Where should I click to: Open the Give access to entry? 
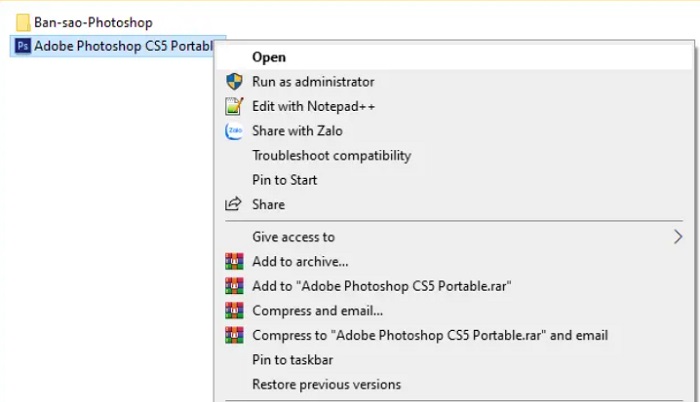454,237
